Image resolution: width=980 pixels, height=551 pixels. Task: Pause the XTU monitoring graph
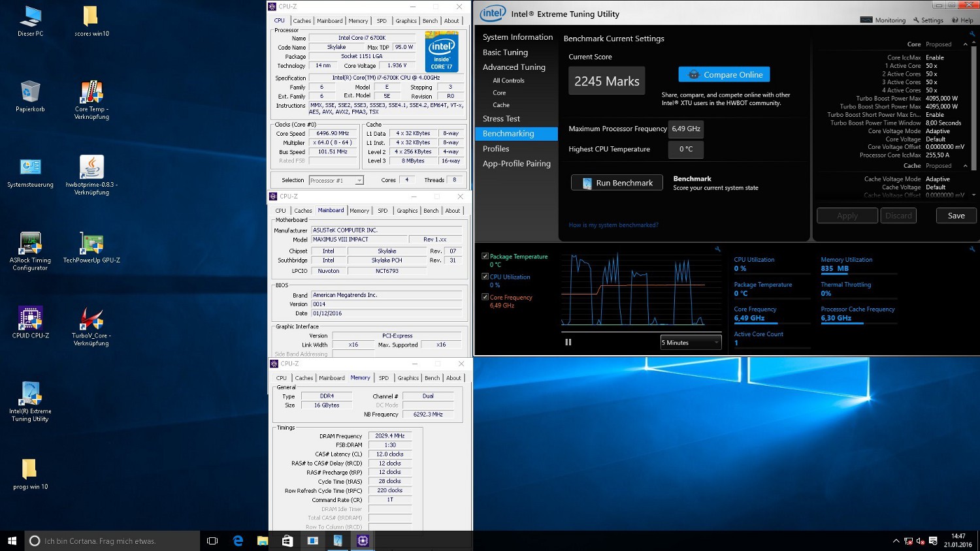568,342
